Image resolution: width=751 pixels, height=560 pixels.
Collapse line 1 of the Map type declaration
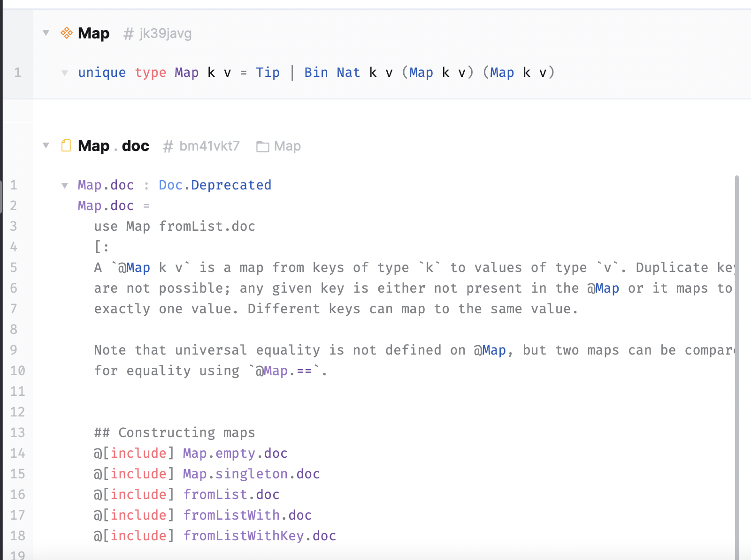click(65, 73)
